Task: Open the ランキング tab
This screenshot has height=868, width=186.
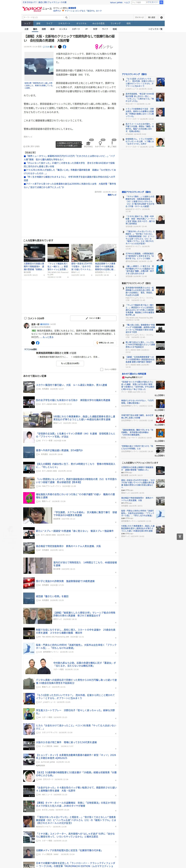Action: tap(115, 24)
